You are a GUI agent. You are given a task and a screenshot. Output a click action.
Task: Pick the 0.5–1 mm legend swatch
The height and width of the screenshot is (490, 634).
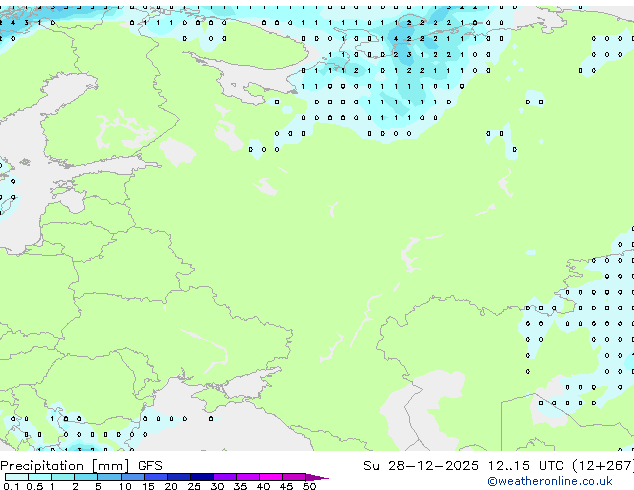pyautogui.click(x=40, y=477)
